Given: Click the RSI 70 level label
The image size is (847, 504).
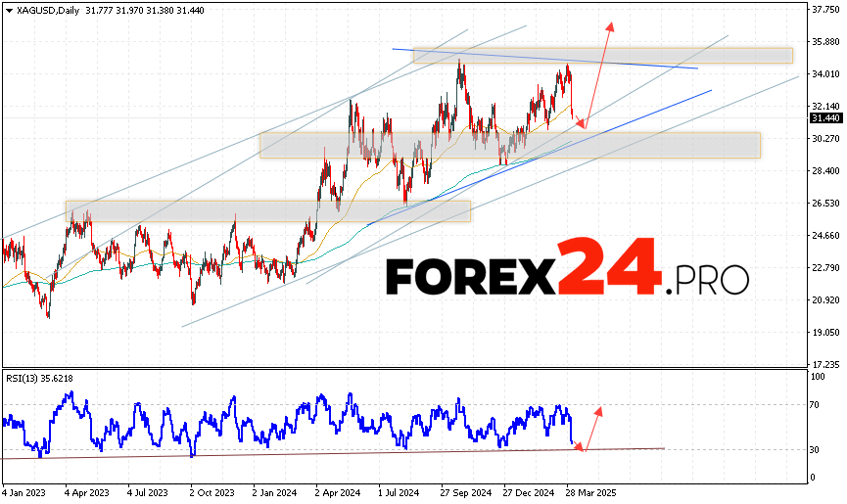Looking at the screenshot, I should (x=815, y=403).
